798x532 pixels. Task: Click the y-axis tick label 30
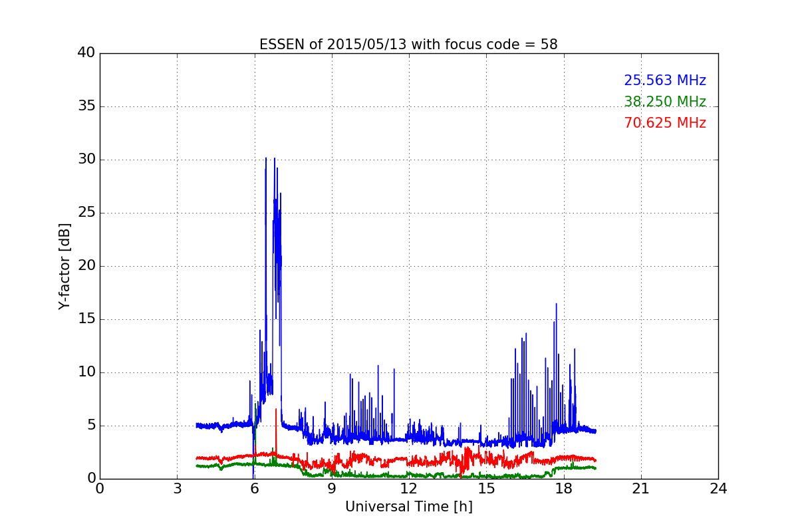[86, 160]
